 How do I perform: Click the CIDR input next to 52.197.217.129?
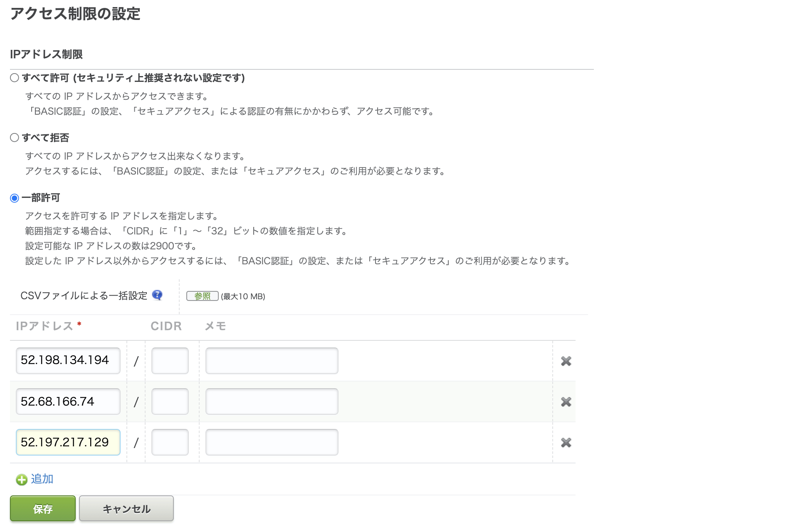click(170, 442)
